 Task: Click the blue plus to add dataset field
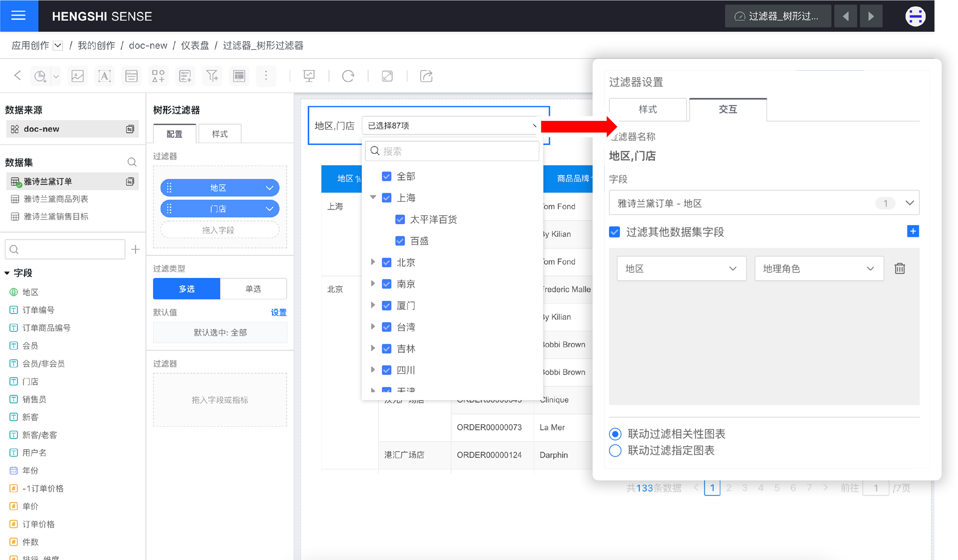point(913,231)
